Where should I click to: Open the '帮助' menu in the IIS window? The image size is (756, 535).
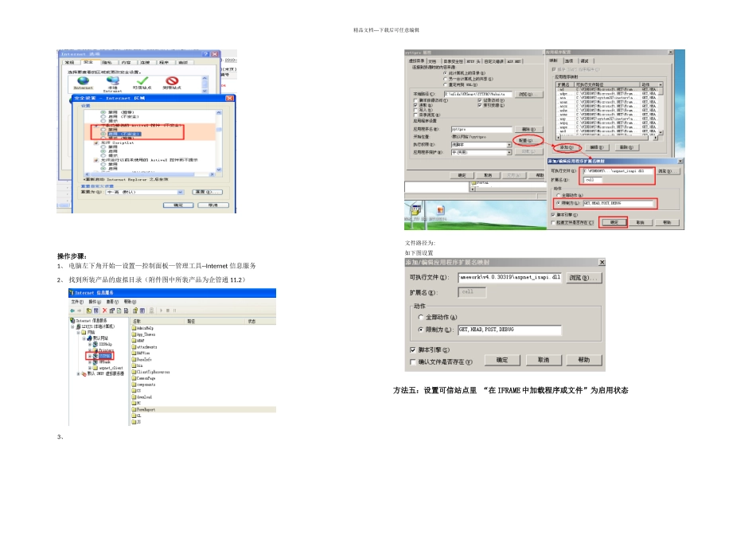coord(131,302)
